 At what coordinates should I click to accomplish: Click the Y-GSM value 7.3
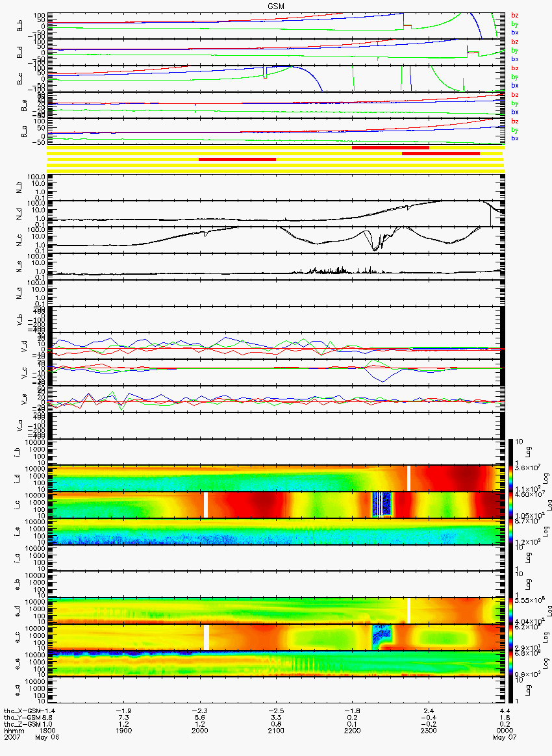[124, 718]
